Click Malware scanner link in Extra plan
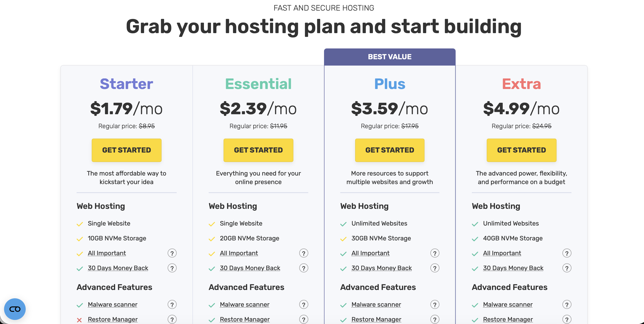The width and height of the screenshot is (644, 324). click(x=508, y=304)
